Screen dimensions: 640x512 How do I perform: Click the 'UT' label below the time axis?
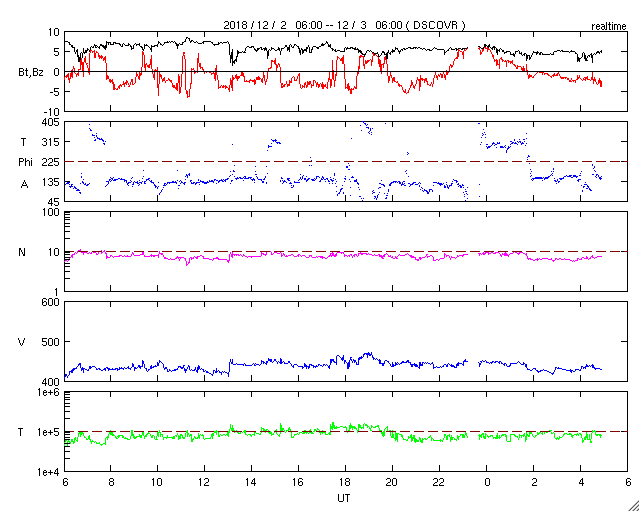click(344, 498)
